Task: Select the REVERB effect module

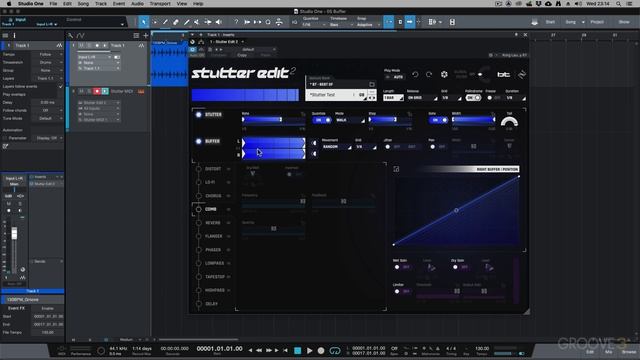Action: point(213,223)
